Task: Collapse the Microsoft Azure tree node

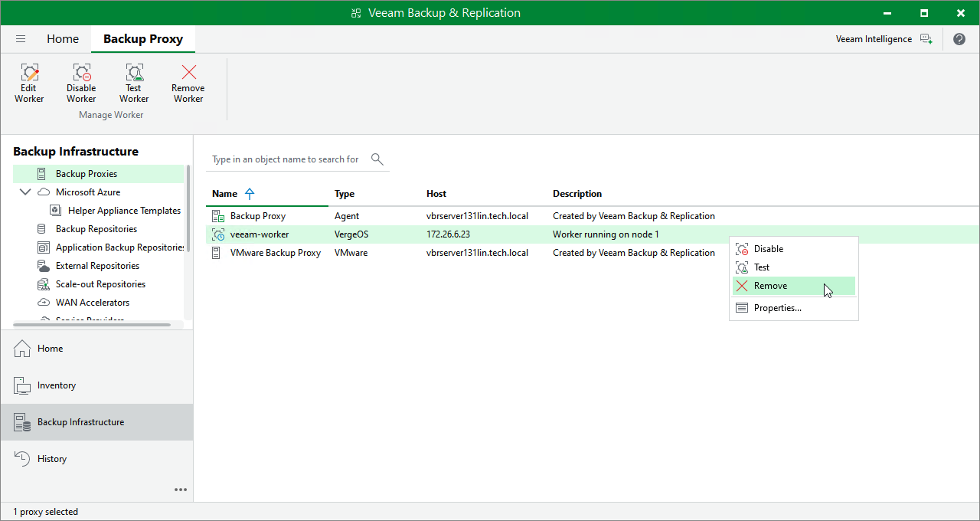Action: click(25, 192)
